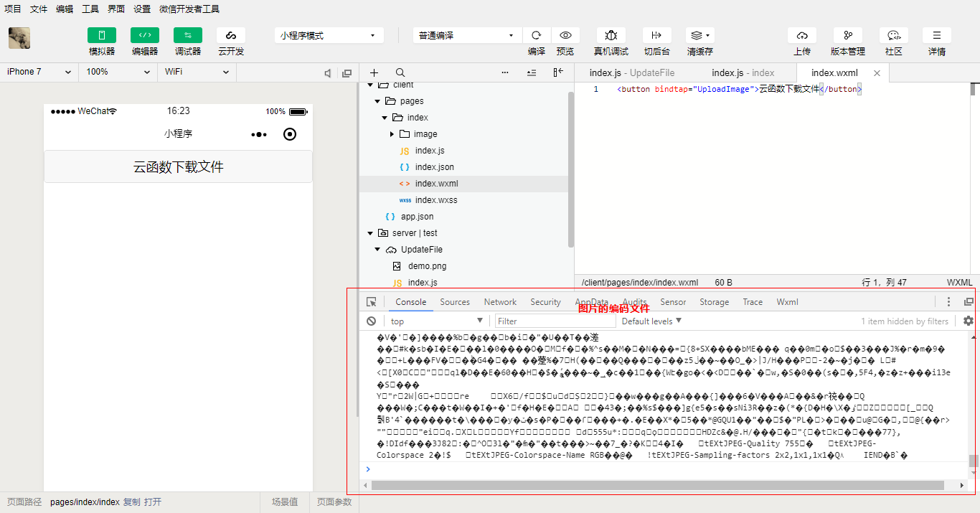Click the 复制 link for page path

(132, 502)
